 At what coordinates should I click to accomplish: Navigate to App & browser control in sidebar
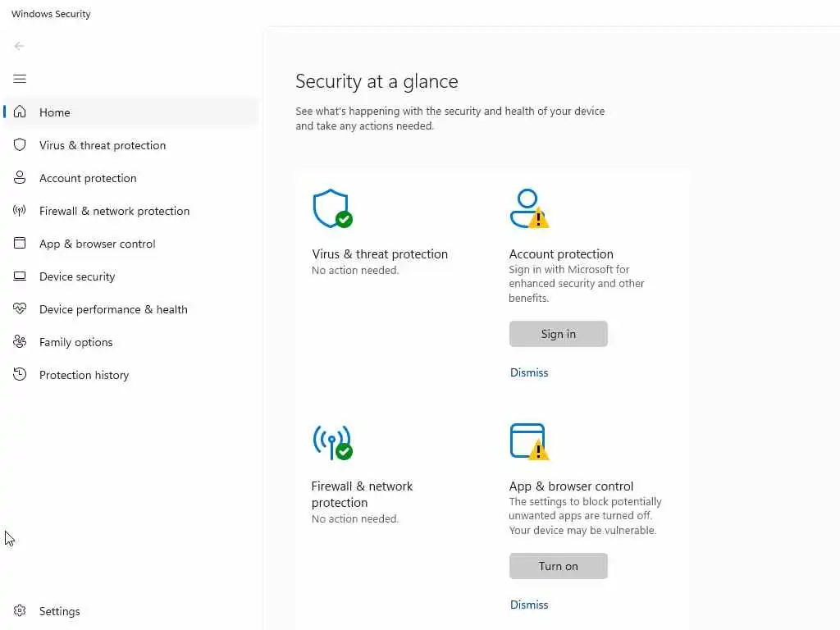(131, 244)
